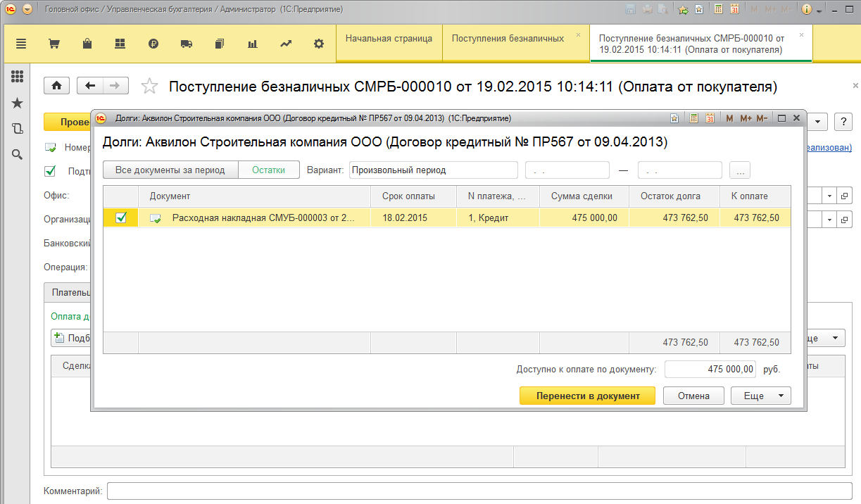Click the period start date field

pos(567,170)
